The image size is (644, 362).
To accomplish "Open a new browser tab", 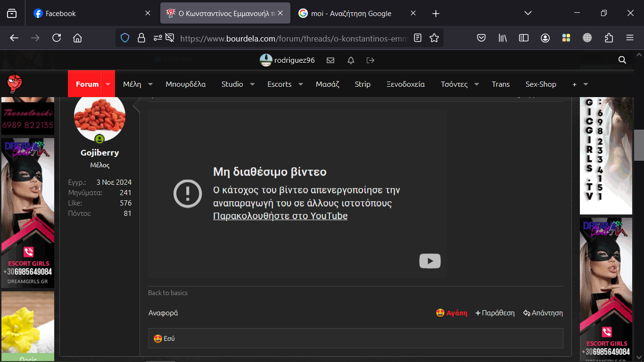I will click(x=436, y=14).
